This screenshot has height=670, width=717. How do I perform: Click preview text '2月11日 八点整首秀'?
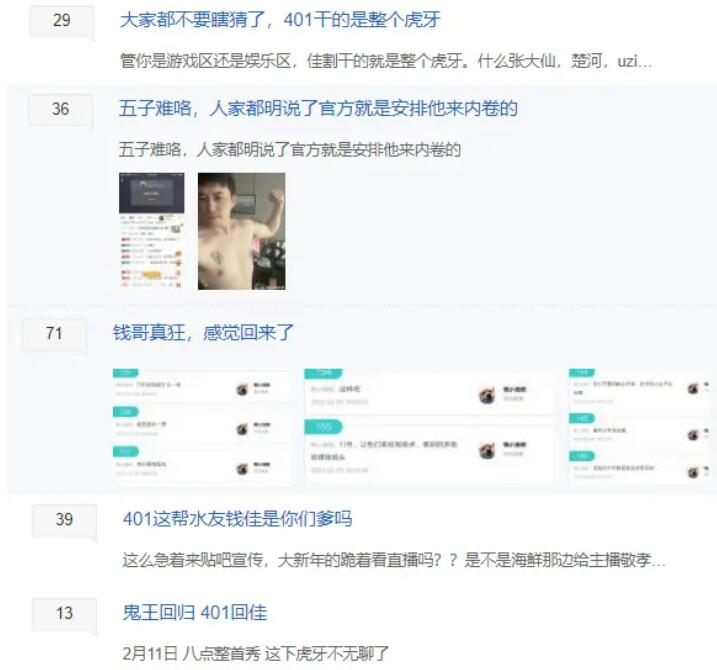pyautogui.click(x=192, y=653)
